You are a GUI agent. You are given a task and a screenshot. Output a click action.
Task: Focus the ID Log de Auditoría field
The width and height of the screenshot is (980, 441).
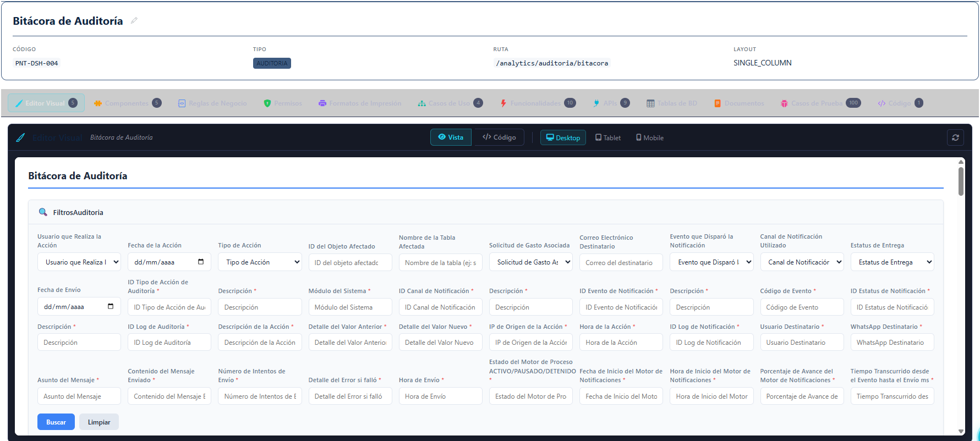click(x=169, y=342)
